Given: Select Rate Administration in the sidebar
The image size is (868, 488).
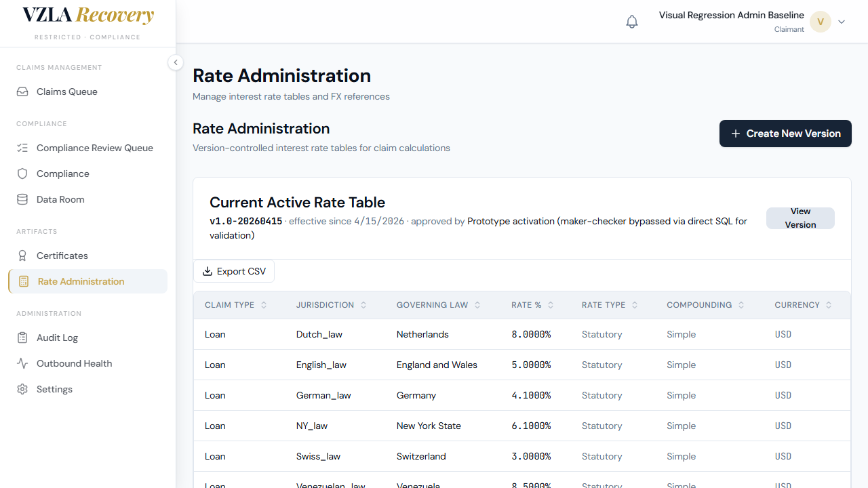Looking at the screenshot, I should coord(87,281).
